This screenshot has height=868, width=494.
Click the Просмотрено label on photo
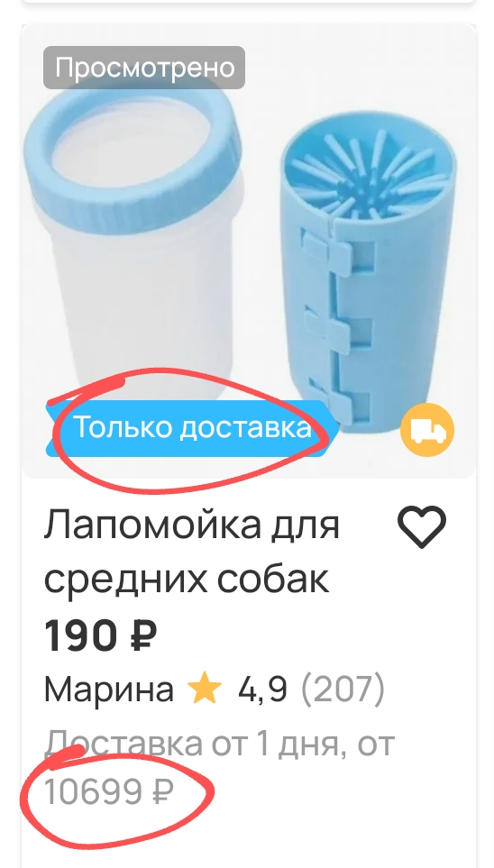[x=144, y=68]
